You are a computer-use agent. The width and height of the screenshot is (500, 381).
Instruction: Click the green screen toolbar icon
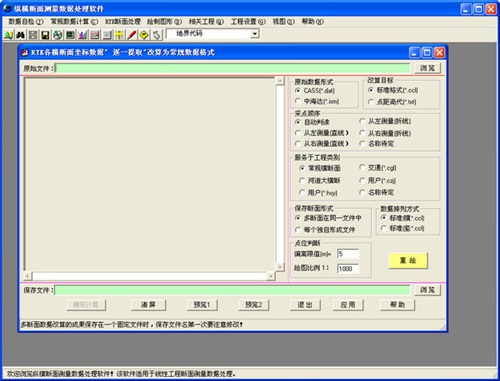click(x=70, y=35)
